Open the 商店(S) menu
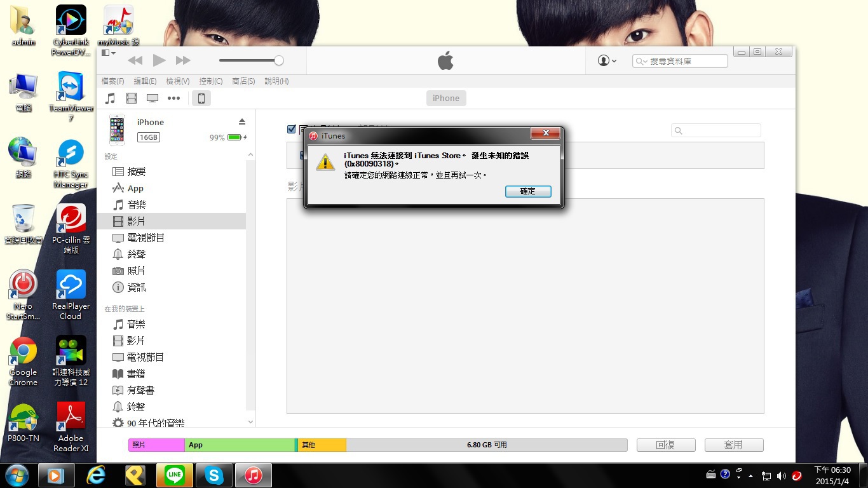868x488 pixels. (243, 81)
